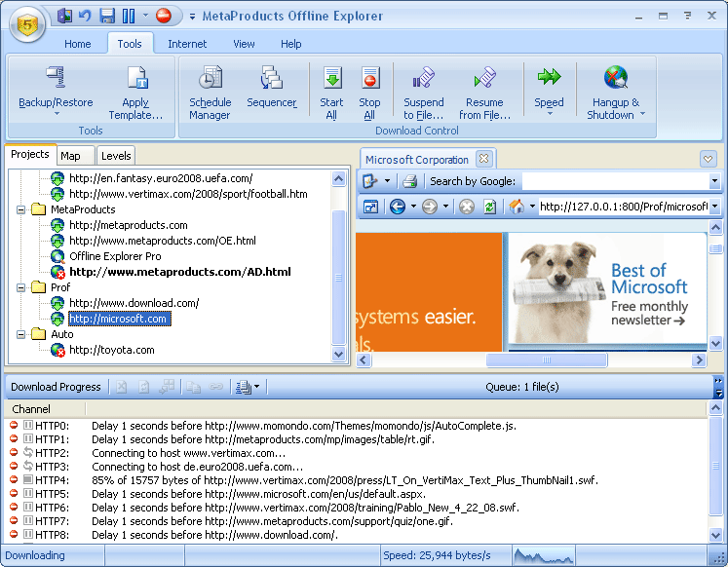Click browser home icon in navigation bar
Screen dimensions: 728x567
click(x=517, y=207)
